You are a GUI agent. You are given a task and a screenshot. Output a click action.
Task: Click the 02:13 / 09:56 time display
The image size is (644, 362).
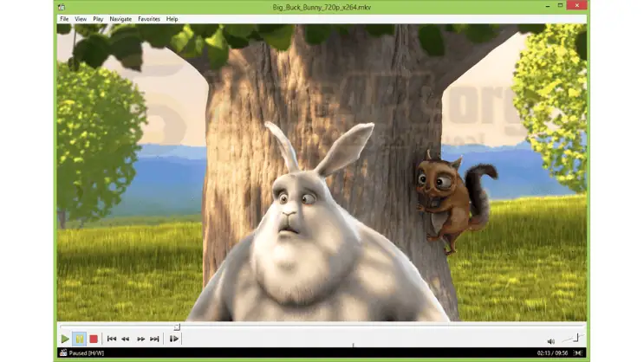point(552,353)
